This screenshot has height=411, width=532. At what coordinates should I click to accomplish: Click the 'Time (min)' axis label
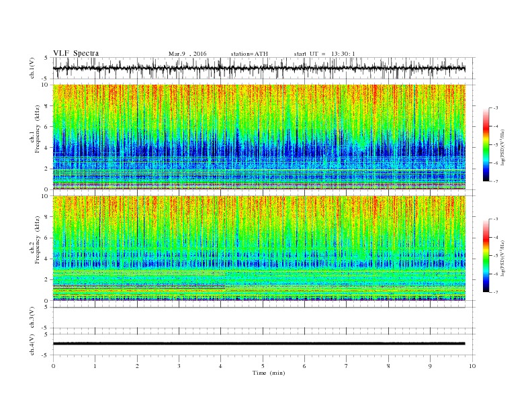tap(269, 373)
